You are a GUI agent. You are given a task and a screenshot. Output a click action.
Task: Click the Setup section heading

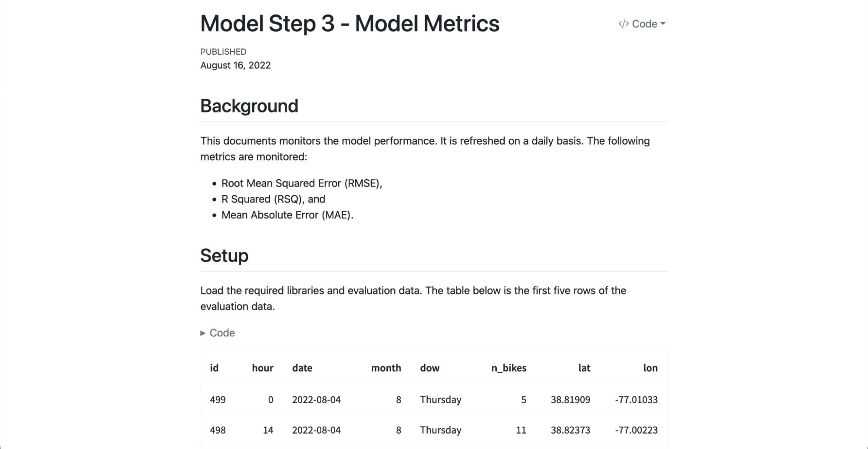tap(224, 256)
